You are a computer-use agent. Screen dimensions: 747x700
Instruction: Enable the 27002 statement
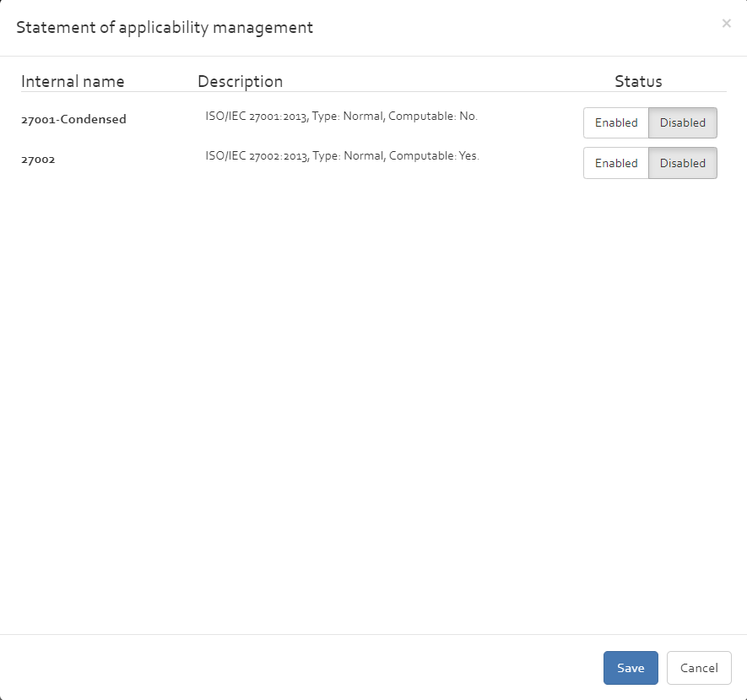coord(616,163)
